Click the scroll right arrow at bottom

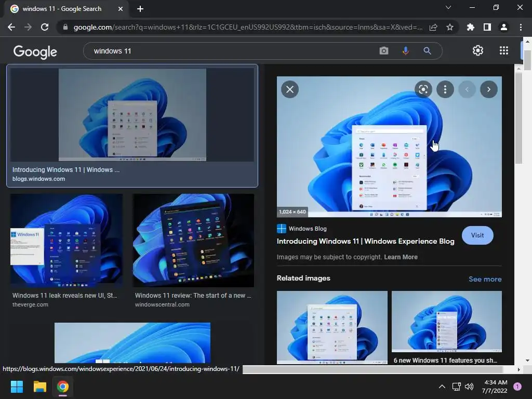(x=518, y=369)
